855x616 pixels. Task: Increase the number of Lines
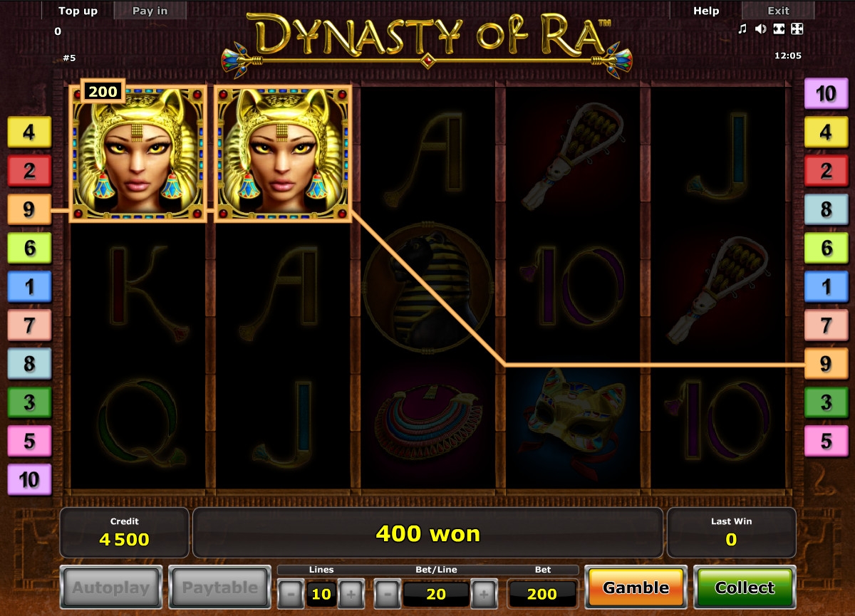point(351,593)
